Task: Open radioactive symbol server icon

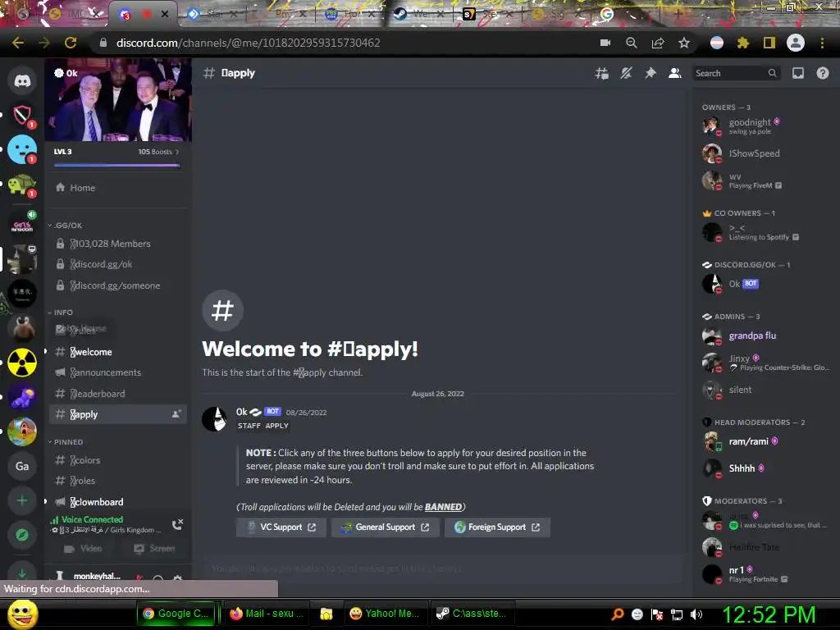Action: (22, 363)
